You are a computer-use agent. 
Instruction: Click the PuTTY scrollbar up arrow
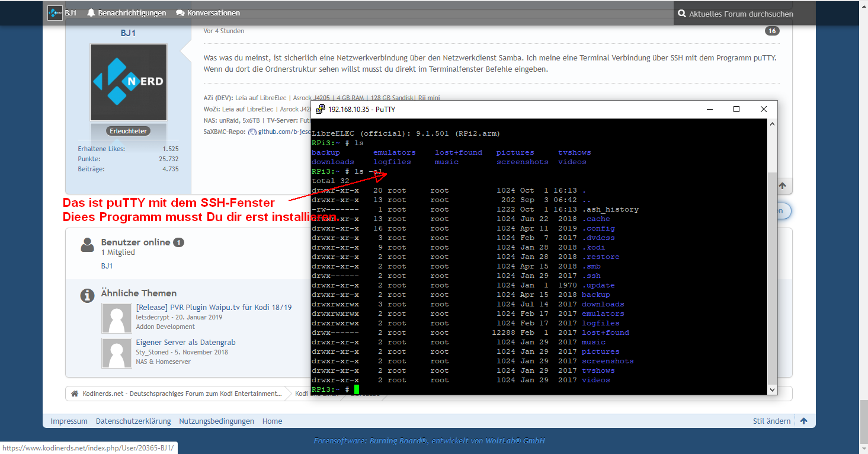pos(772,124)
